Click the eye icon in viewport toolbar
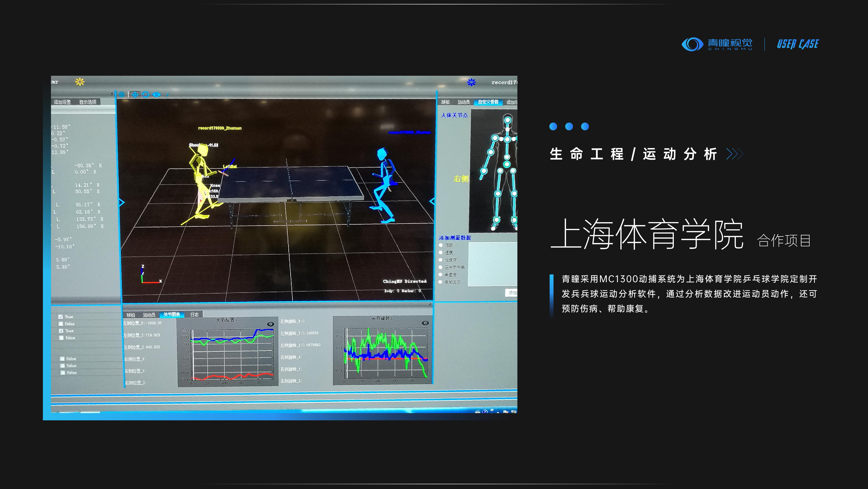Viewport: 868px width, 489px height. tap(157, 95)
